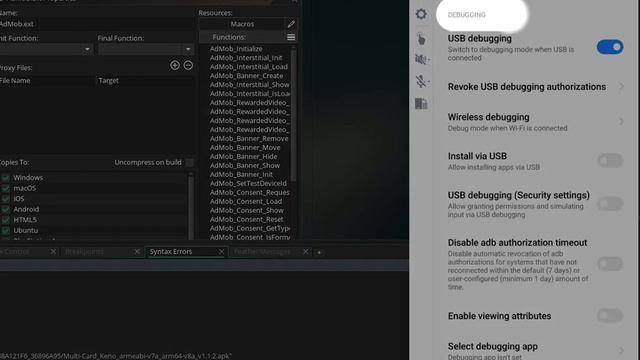This screenshot has height=360, width=640.
Task: Close the Breakpoints tab
Action: (x=137, y=252)
